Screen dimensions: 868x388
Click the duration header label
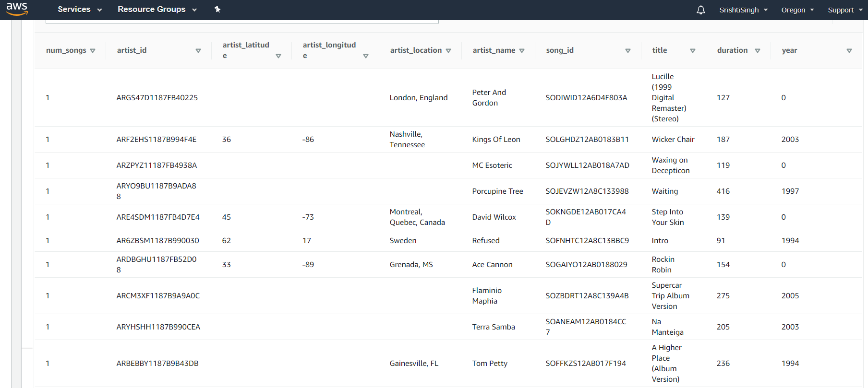point(733,50)
